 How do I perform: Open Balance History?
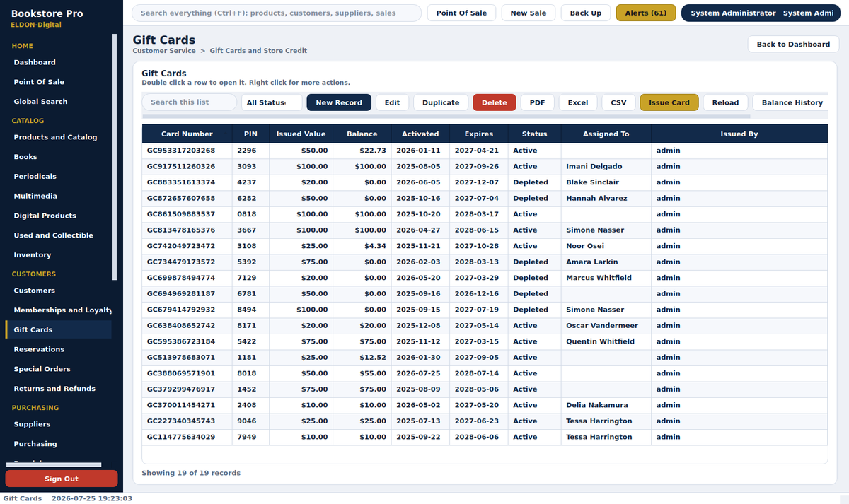pyautogui.click(x=792, y=102)
